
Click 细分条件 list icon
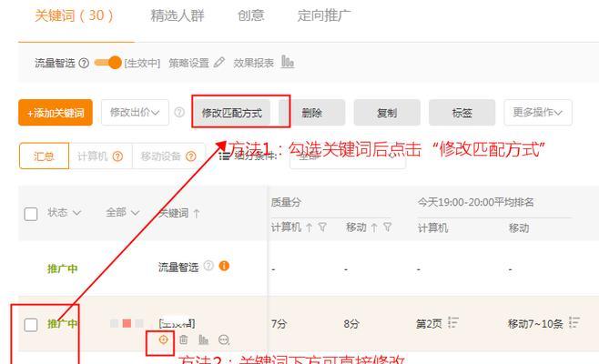click(225, 156)
